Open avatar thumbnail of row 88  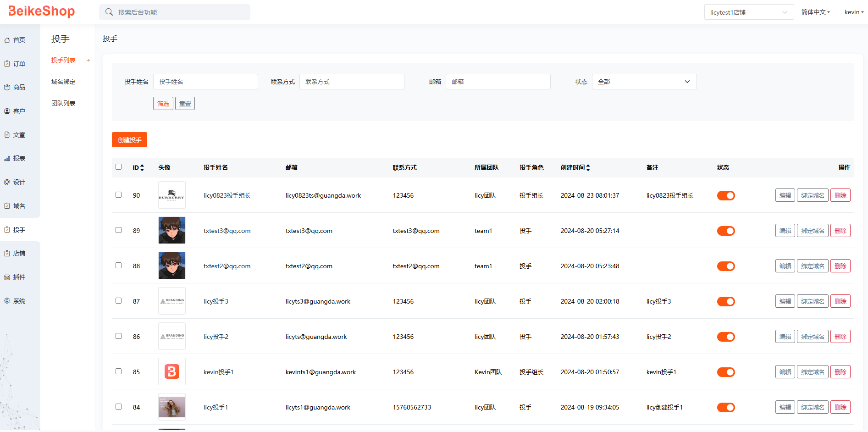[172, 266]
